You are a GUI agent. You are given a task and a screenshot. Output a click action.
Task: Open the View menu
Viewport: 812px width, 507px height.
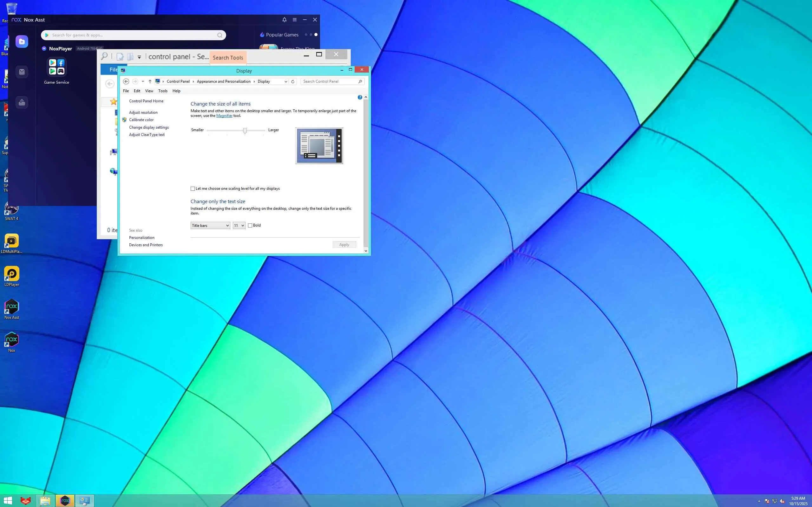pyautogui.click(x=149, y=91)
